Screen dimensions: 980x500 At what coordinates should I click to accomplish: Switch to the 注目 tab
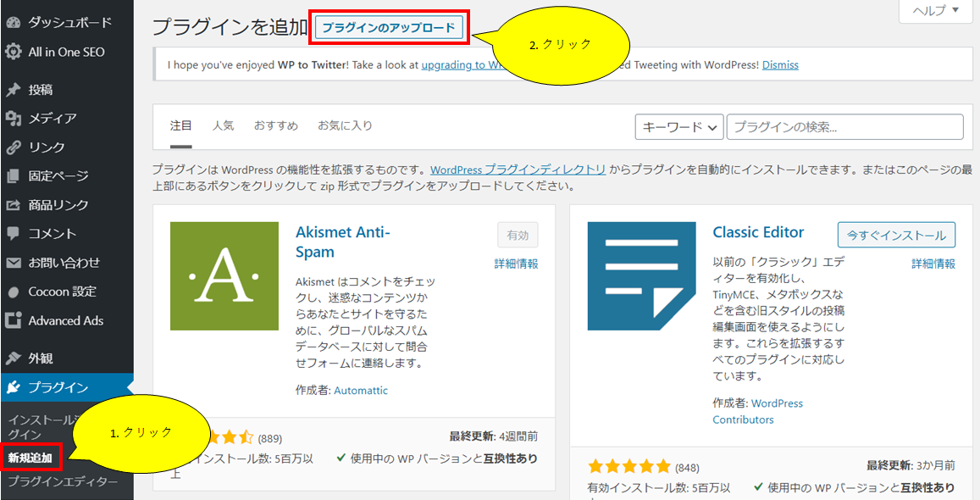(x=181, y=126)
